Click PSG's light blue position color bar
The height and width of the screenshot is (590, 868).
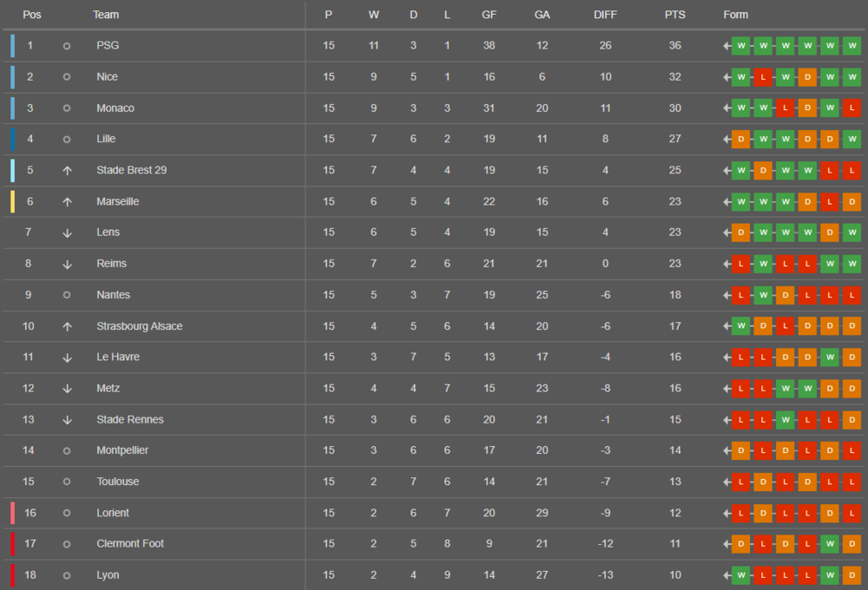[12, 46]
